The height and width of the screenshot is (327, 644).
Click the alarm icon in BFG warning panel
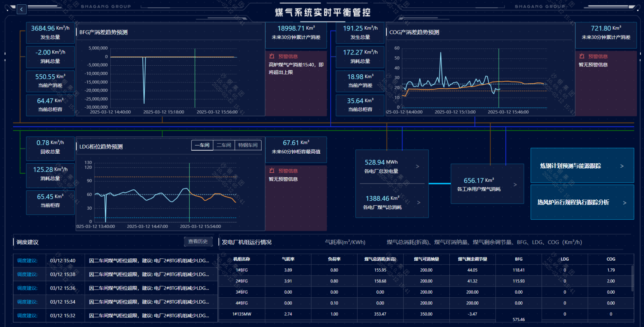[272, 56]
